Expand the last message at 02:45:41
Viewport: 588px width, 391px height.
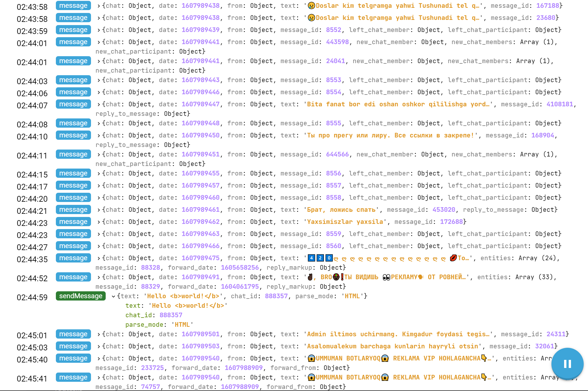99,377
